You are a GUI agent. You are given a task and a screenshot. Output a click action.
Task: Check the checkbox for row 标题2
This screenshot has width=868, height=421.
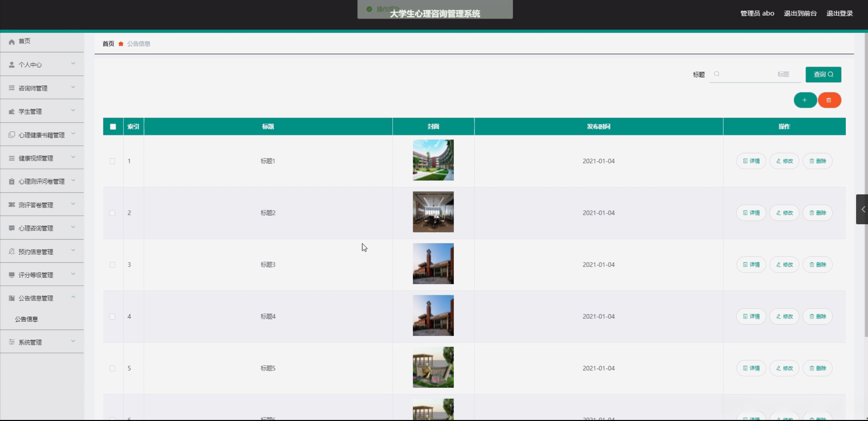tap(112, 213)
